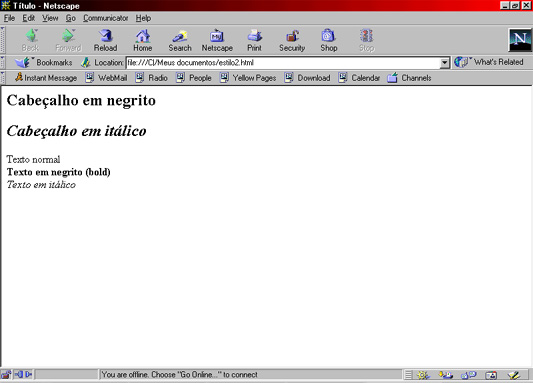Click the Netscape N logo
This screenshot has height=383, width=533.
pos(520,40)
